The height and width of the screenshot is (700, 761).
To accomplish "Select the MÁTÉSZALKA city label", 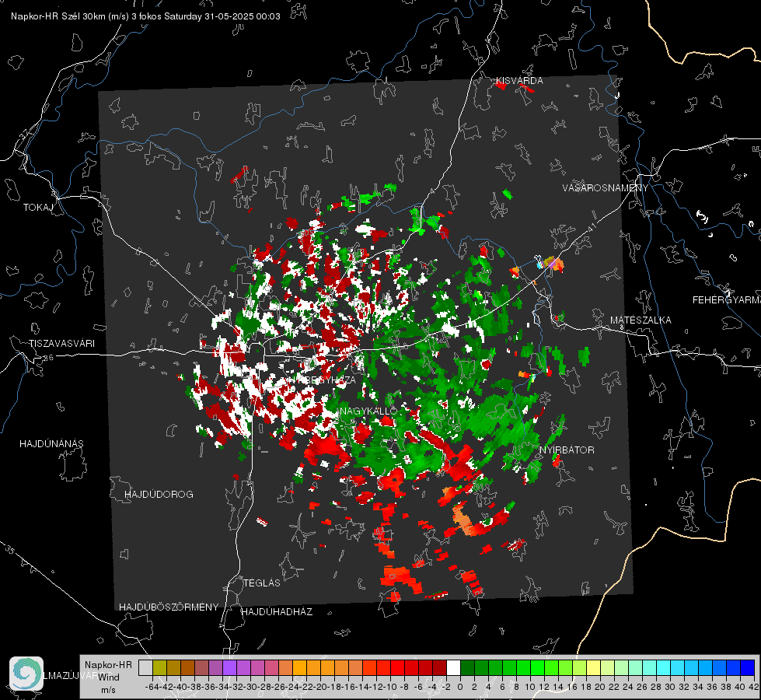I will (x=641, y=320).
